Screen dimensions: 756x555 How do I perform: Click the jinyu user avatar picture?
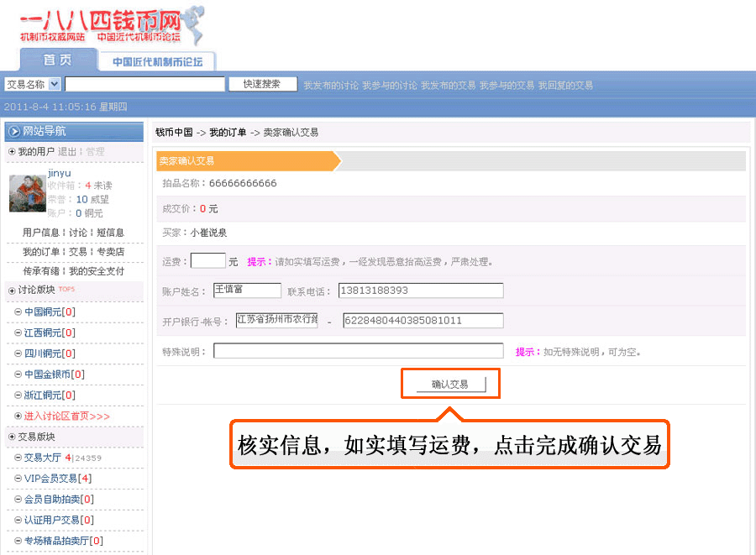point(26,193)
